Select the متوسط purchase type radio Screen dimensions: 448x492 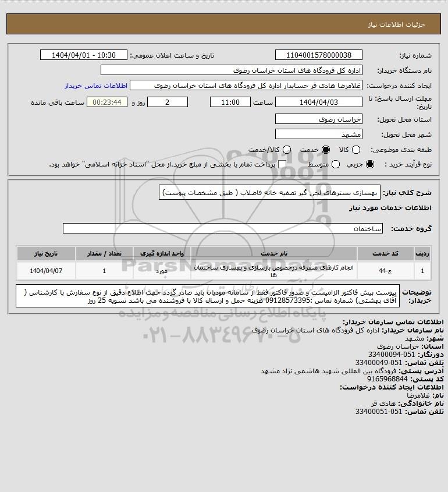click(x=336, y=164)
